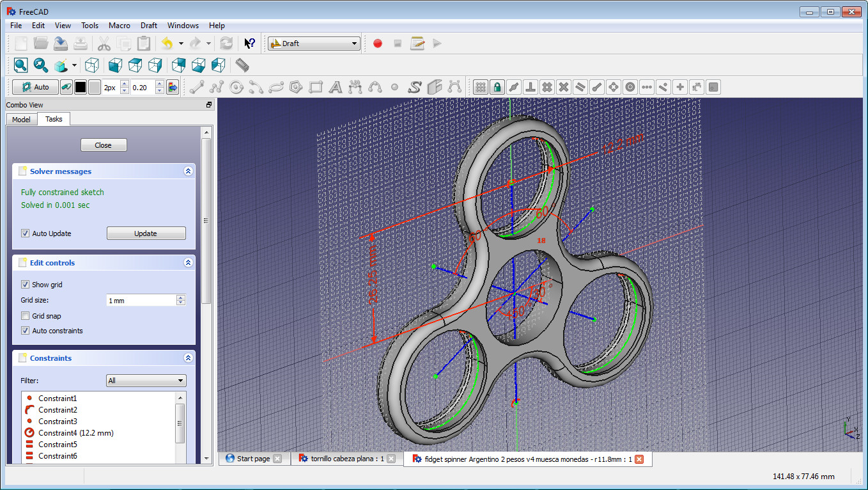
Task: Activate the What's This help cursor
Action: [250, 43]
